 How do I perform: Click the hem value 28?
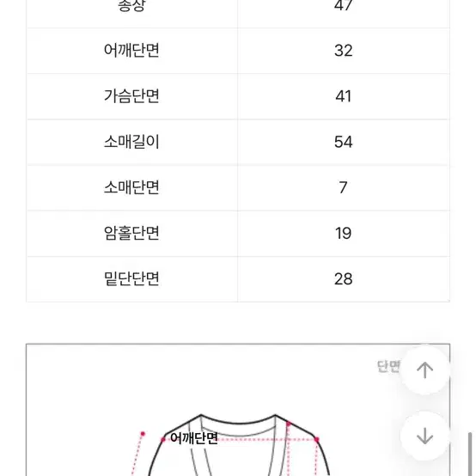pos(344,278)
